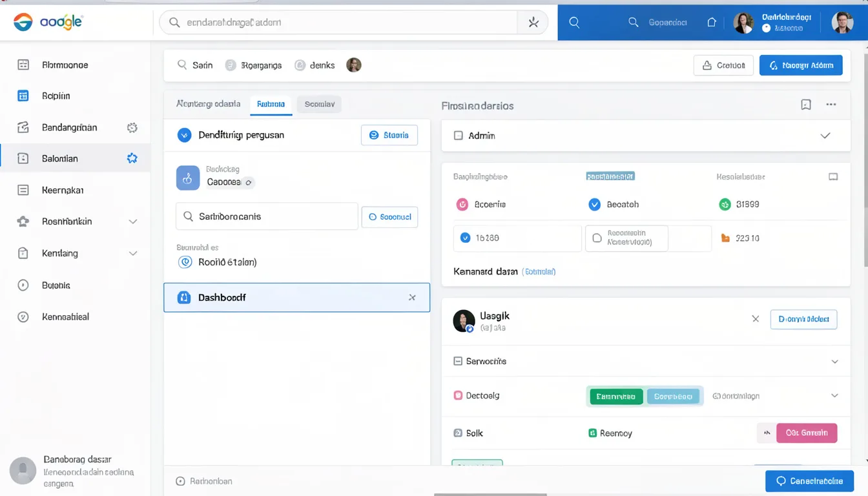Expand the Dectoelg row chevron

pos(834,396)
